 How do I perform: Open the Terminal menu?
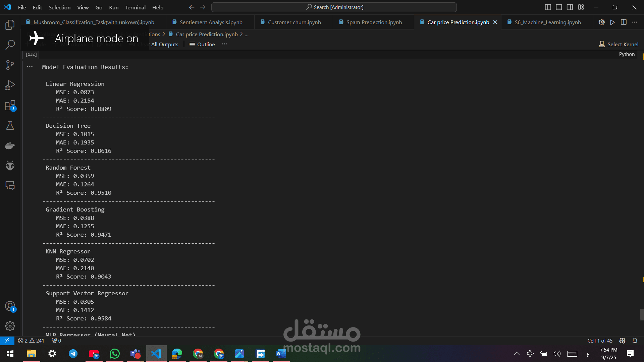(135, 7)
